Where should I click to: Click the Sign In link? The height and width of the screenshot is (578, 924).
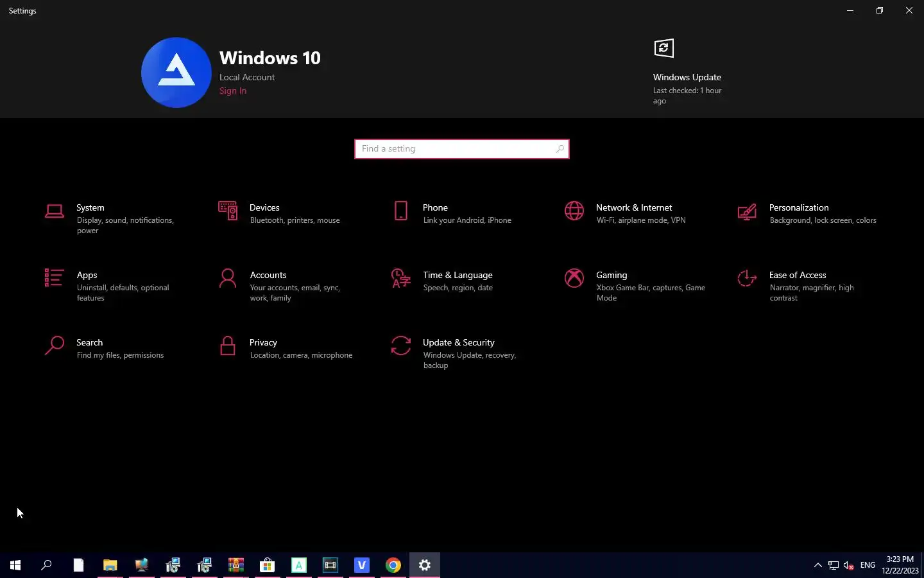tap(233, 91)
